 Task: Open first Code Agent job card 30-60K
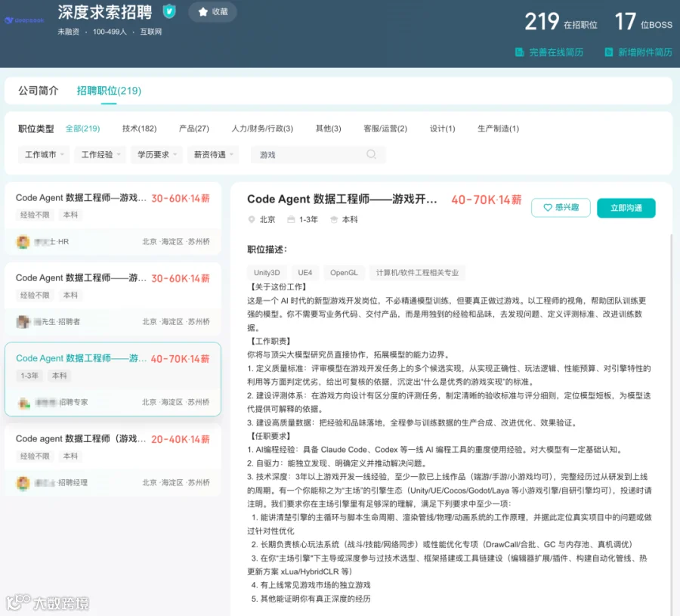tap(113, 219)
